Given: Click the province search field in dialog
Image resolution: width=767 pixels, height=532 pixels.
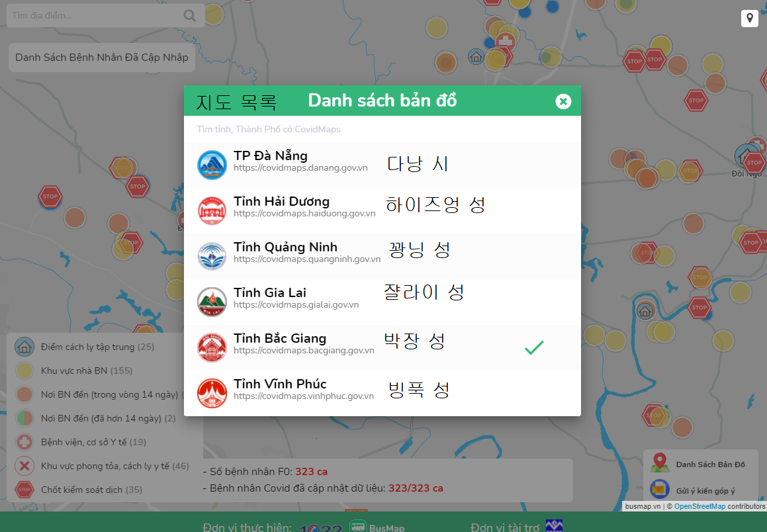Looking at the screenshot, I should pos(382,129).
